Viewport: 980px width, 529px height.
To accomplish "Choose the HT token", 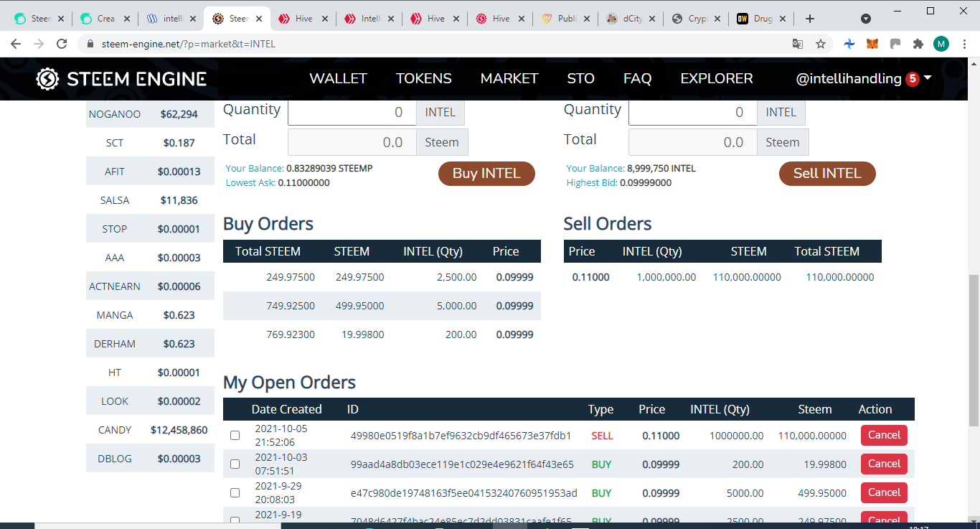I will tap(150, 373).
